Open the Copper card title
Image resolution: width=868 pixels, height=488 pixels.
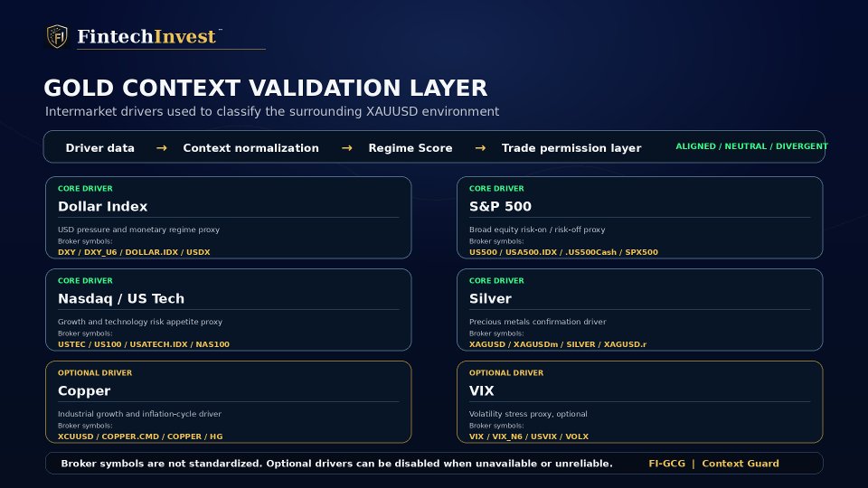tap(84, 390)
